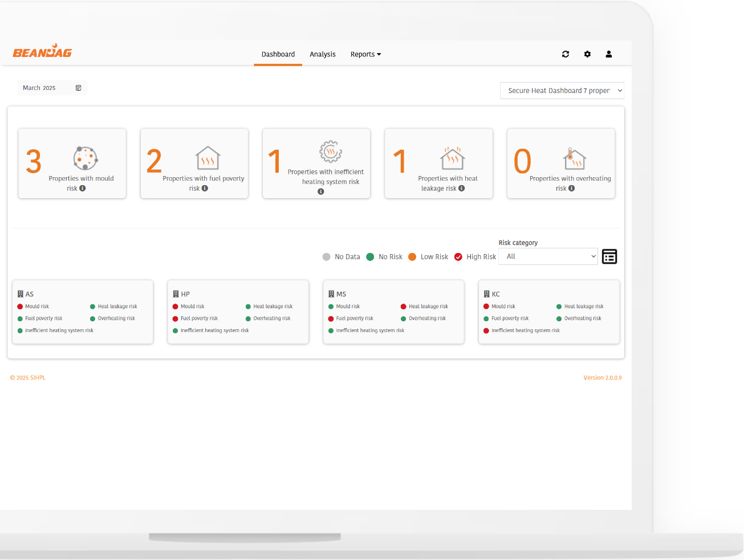This screenshot has width=744, height=560.
Task: Click the refresh icon in header
Action: click(566, 54)
